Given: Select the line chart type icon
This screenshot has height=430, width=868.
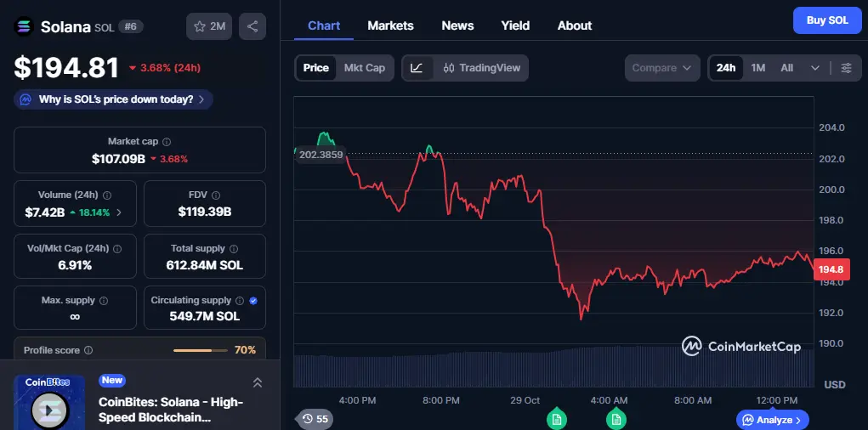Looking at the screenshot, I should click(417, 68).
